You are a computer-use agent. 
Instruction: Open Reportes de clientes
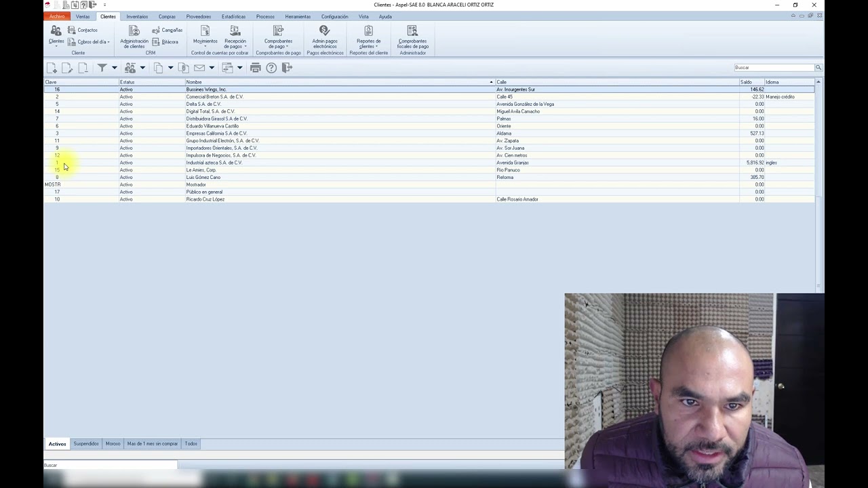coord(368,35)
